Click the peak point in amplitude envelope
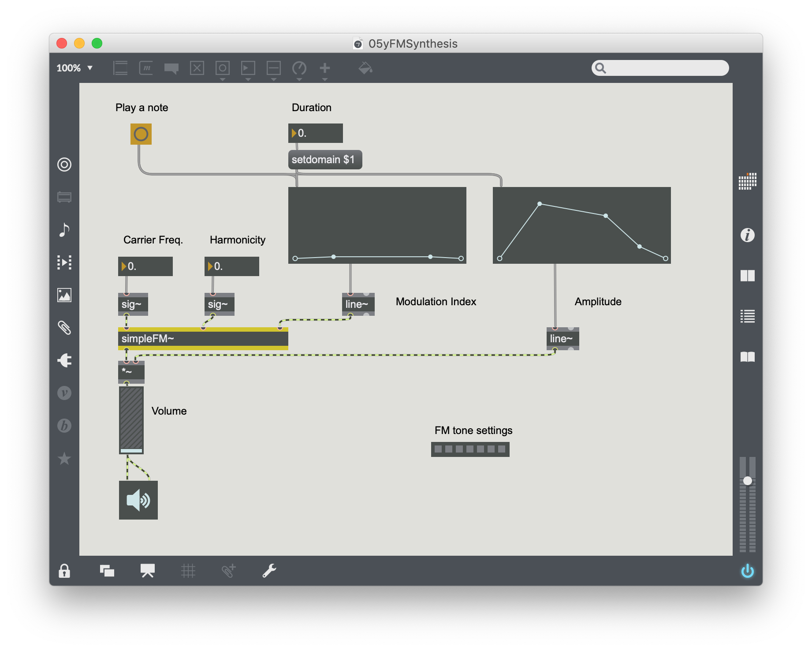 (x=540, y=204)
